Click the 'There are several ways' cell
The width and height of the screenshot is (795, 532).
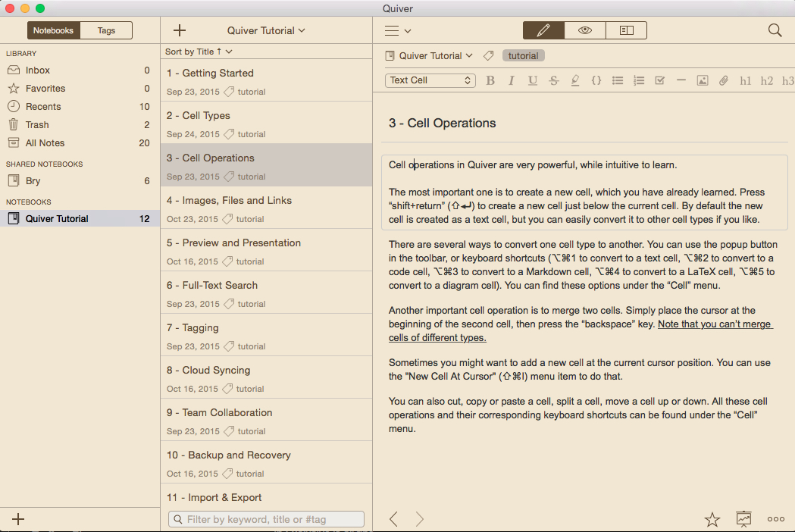click(x=584, y=264)
